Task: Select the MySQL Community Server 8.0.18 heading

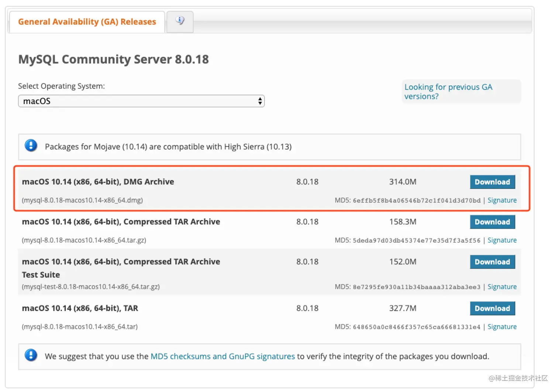Action: (114, 59)
